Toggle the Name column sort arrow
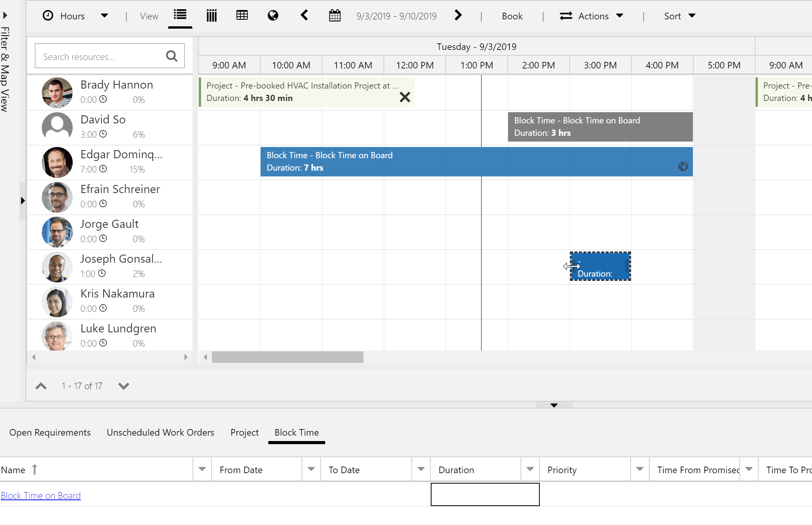 35,469
